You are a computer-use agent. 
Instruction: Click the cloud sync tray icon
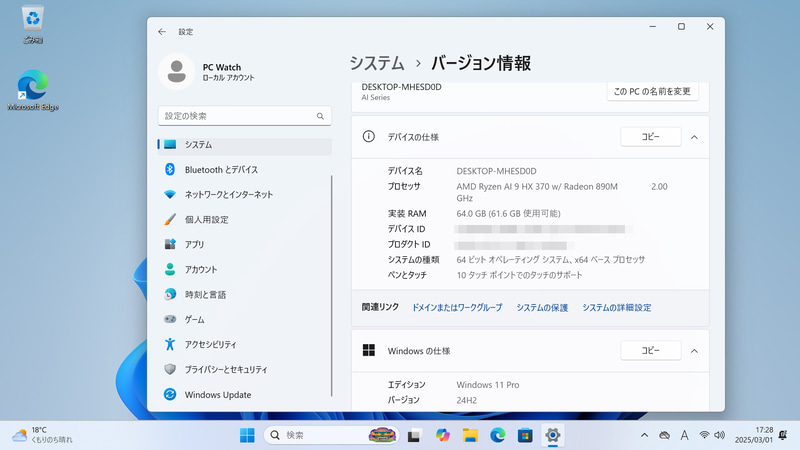click(x=664, y=435)
